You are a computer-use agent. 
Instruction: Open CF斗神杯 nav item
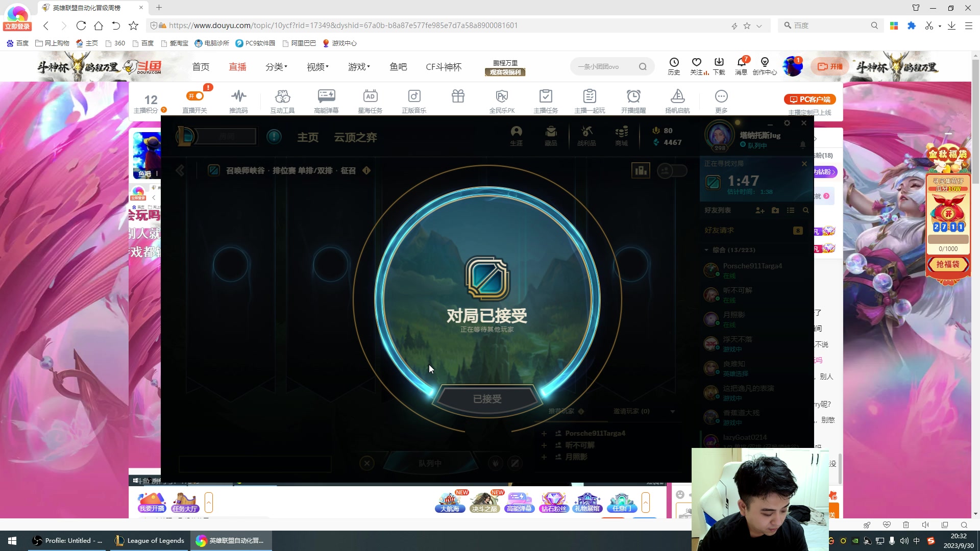pyautogui.click(x=444, y=67)
